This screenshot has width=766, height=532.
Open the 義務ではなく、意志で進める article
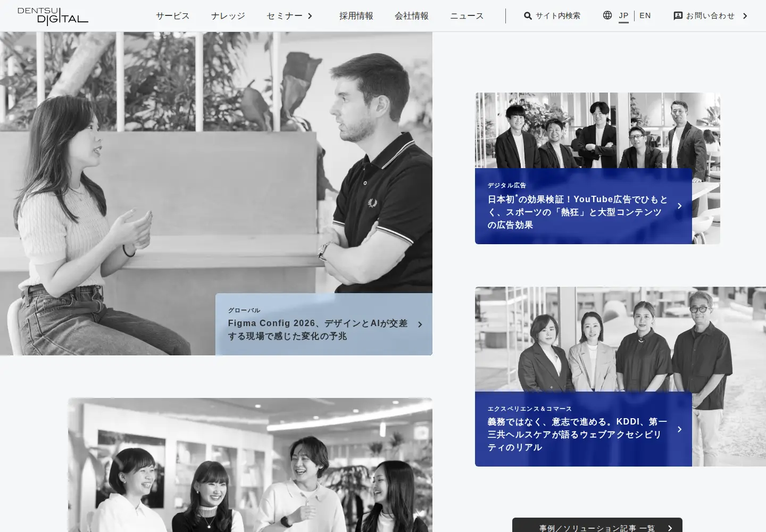click(x=577, y=435)
